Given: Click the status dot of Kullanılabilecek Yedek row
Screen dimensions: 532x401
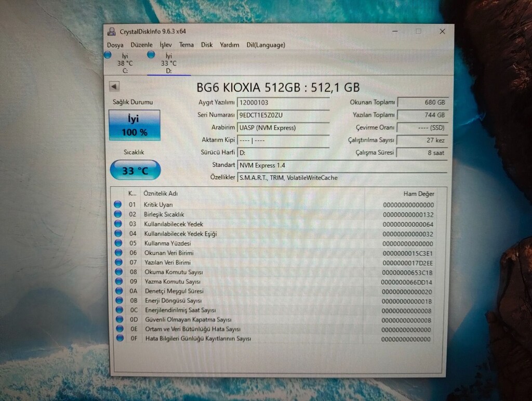Looking at the screenshot, I should 118,224.
